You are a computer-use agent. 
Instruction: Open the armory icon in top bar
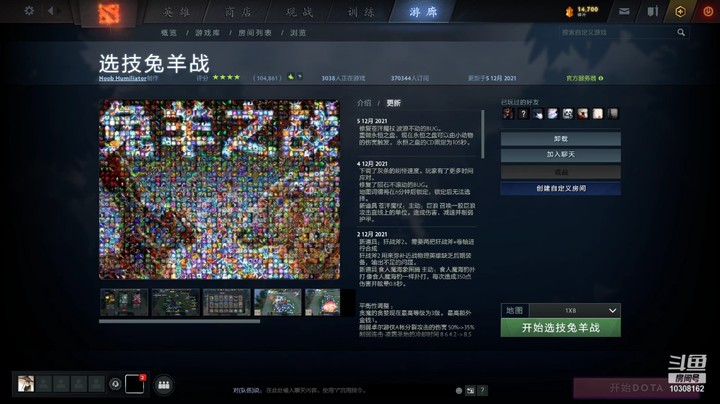tap(652, 11)
